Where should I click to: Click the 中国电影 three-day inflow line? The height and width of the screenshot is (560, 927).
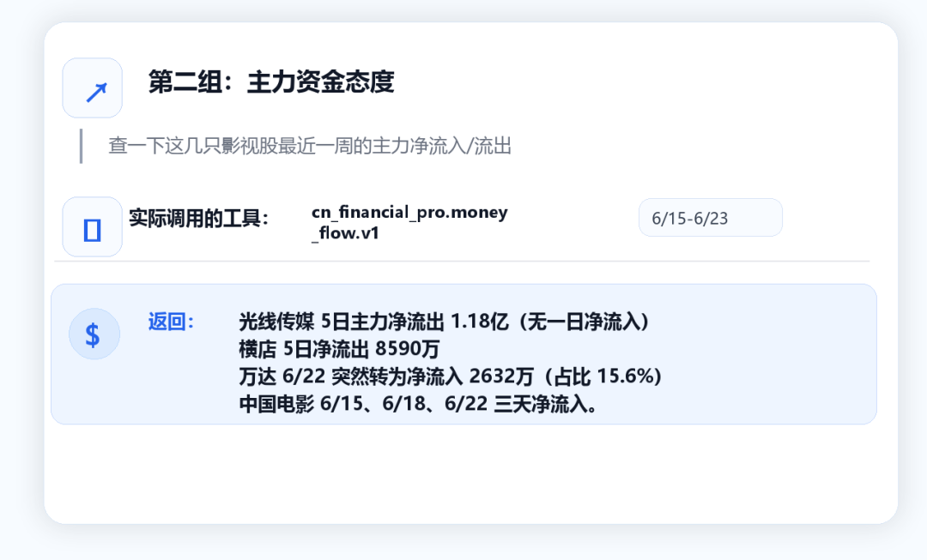pyautogui.click(x=419, y=404)
